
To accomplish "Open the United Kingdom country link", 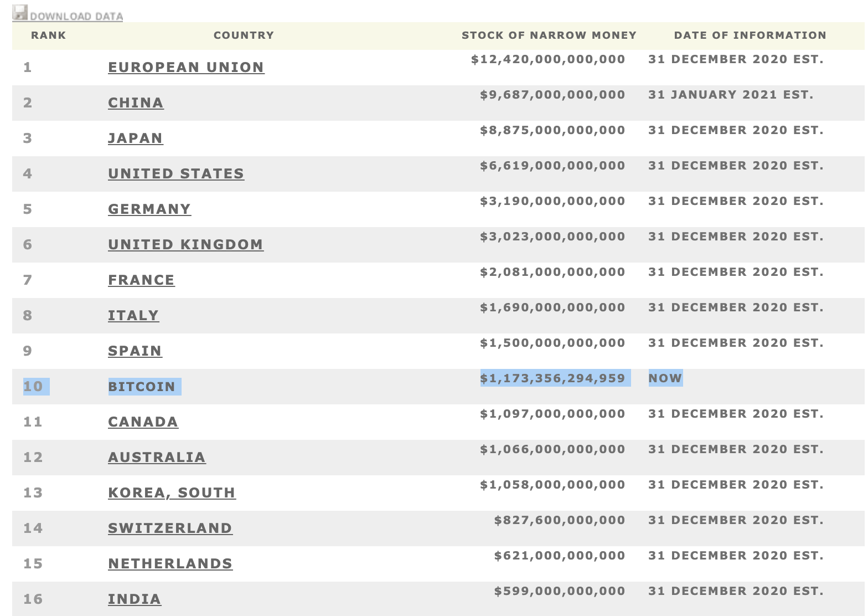I will (x=185, y=244).
